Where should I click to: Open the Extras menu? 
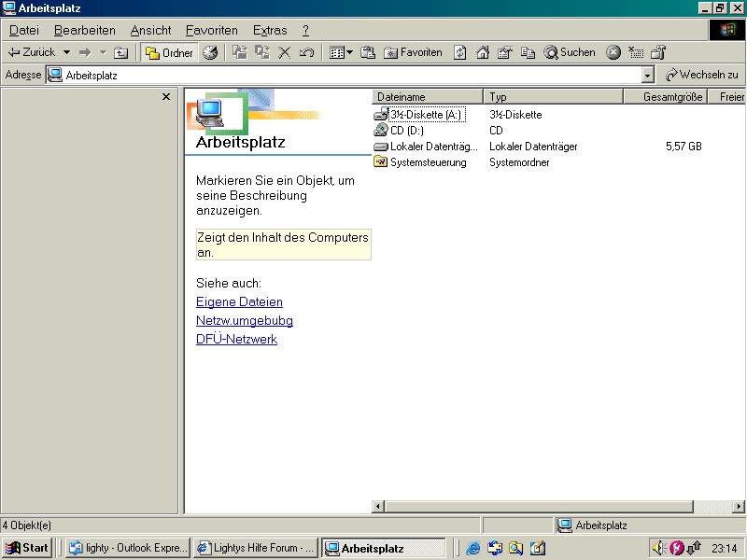click(270, 31)
